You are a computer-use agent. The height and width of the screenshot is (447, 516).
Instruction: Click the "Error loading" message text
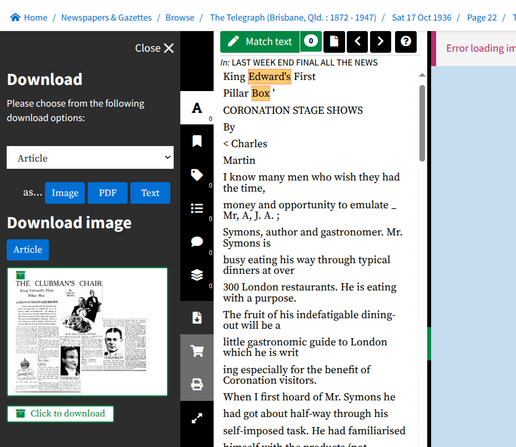[x=481, y=48]
